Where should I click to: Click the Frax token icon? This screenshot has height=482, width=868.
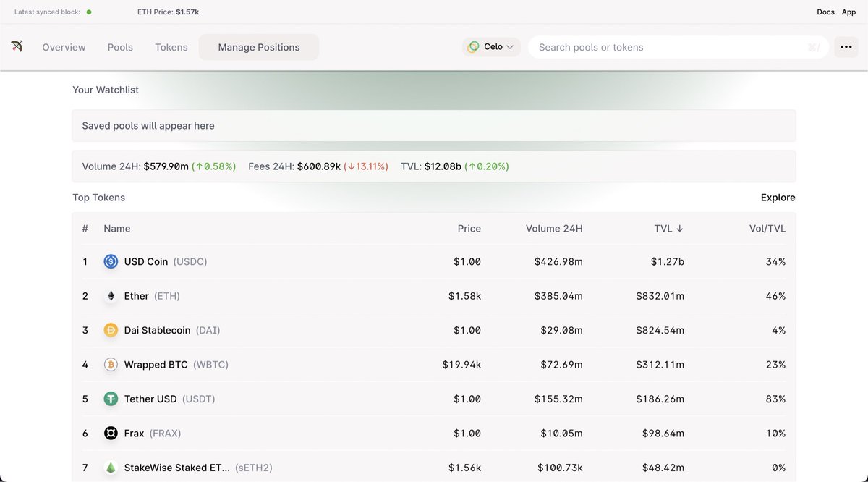pyautogui.click(x=111, y=434)
